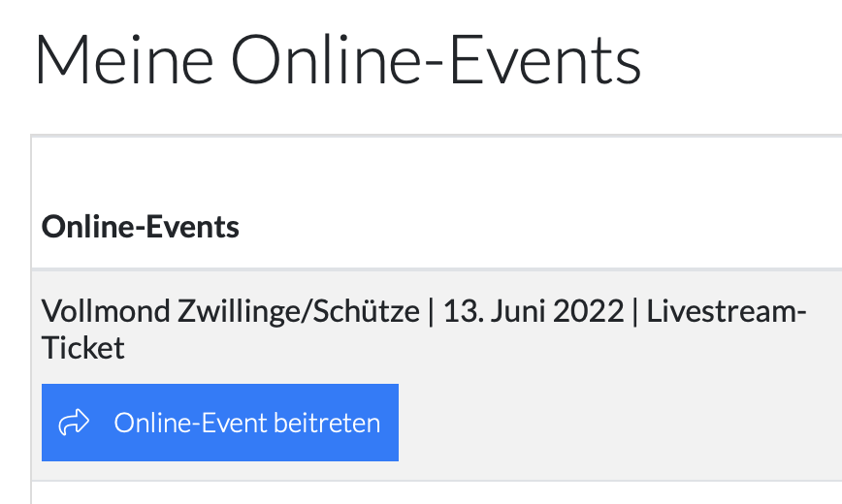
Task: Select the bold Online-Events table header
Action: click(141, 227)
